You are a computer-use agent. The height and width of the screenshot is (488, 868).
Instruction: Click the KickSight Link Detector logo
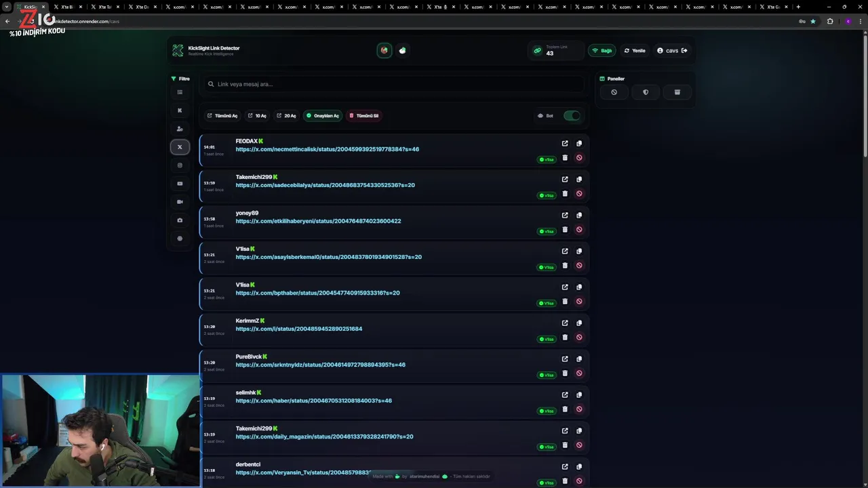tap(178, 51)
